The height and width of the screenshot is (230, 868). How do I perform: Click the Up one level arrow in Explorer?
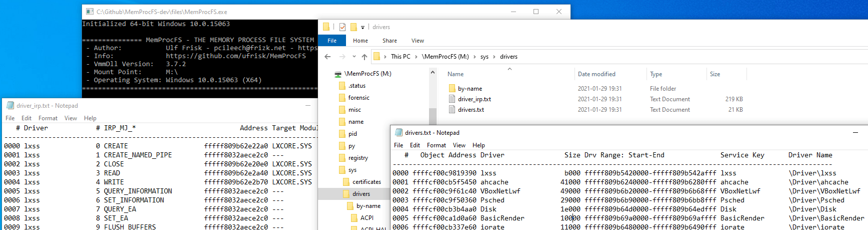pos(364,57)
